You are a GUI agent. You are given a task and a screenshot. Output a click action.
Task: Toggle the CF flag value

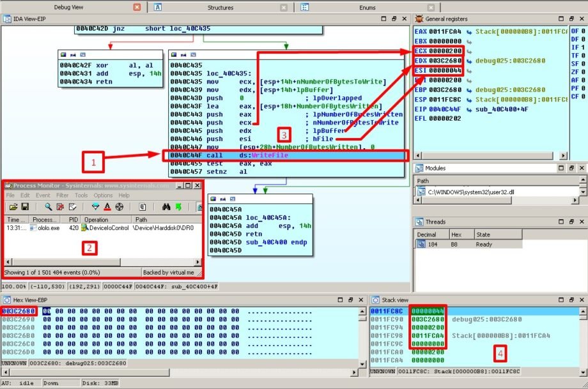click(x=583, y=96)
